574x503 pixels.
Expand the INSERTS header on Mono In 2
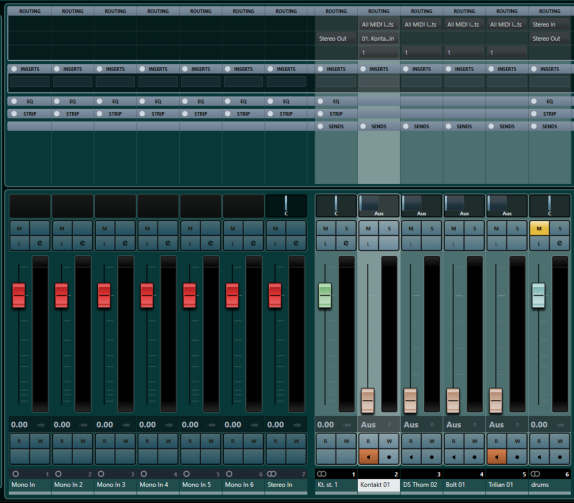[72, 69]
